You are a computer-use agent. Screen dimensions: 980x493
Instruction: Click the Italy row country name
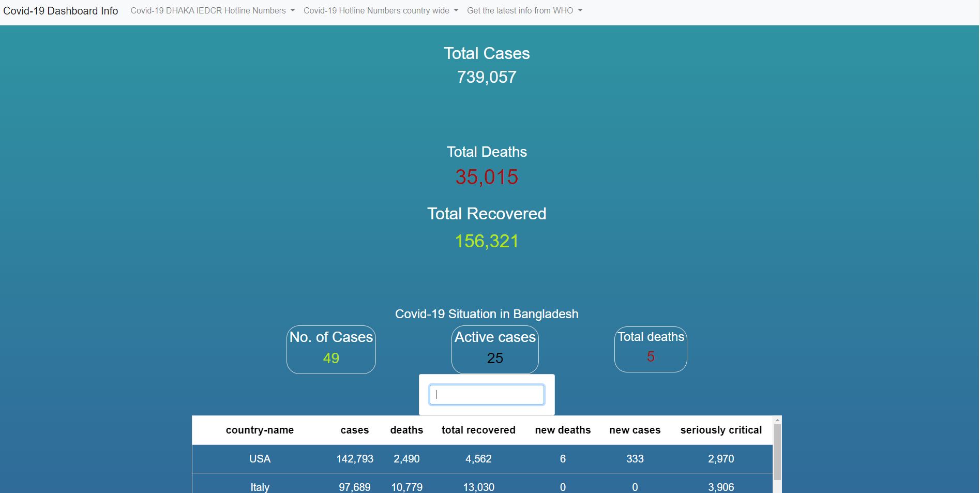pos(260,487)
